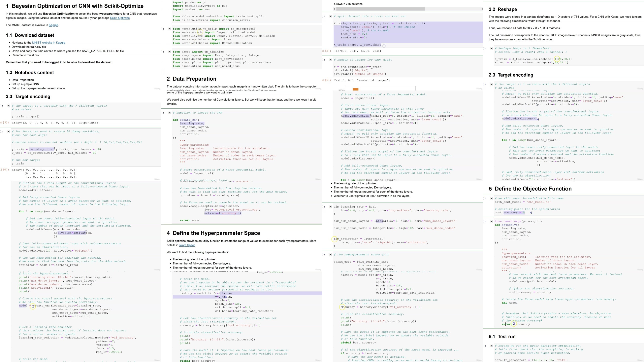This screenshot has width=644, height=362.
Task: Run the cell containing y_train.unique()
Action: click(x=8, y=106)
